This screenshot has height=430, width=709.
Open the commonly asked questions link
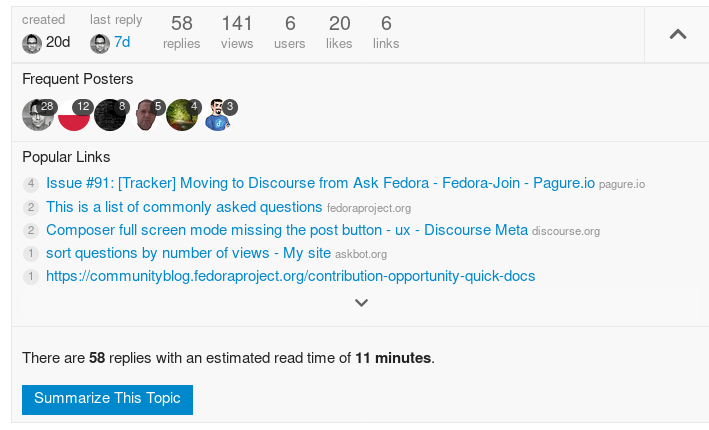[x=184, y=208]
